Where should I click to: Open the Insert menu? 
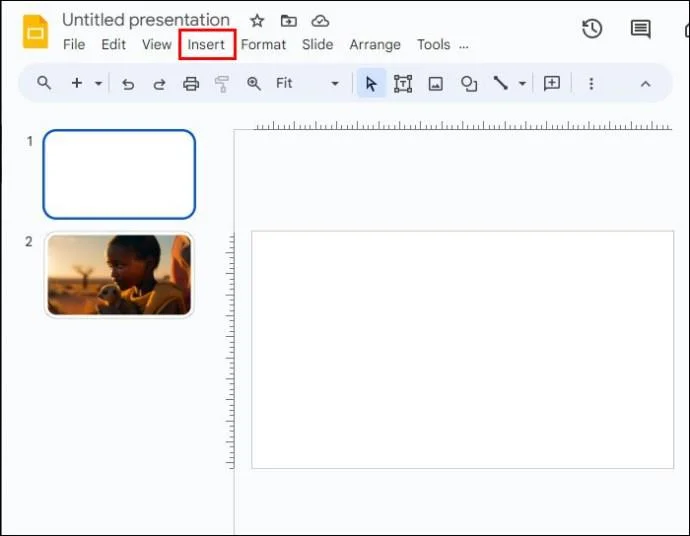pos(206,44)
